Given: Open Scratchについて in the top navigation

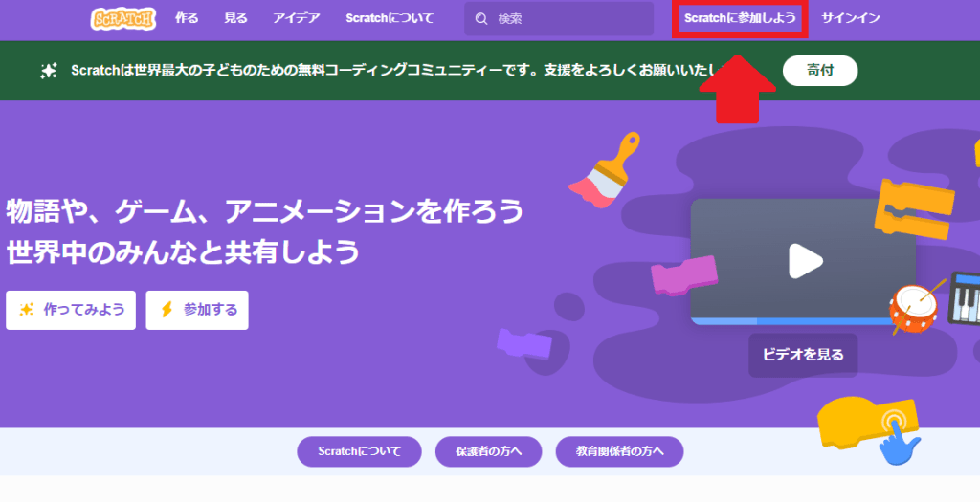Looking at the screenshot, I should [390, 18].
